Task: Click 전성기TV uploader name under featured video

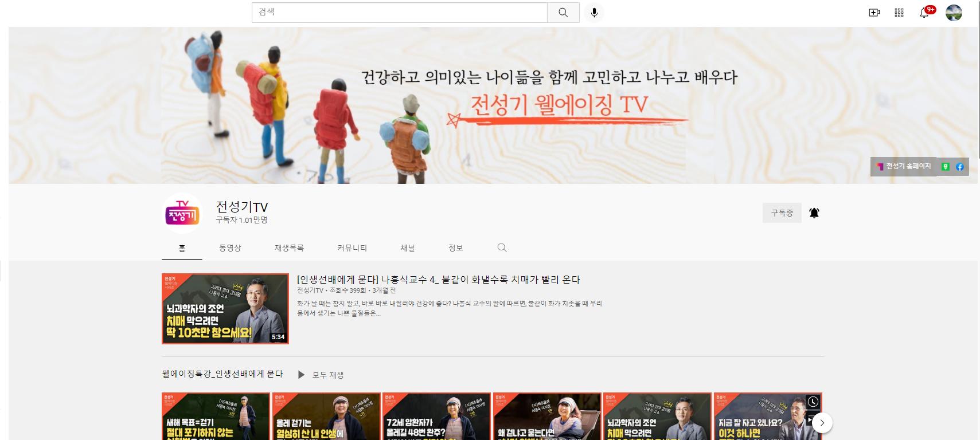Action: pyautogui.click(x=310, y=290)
